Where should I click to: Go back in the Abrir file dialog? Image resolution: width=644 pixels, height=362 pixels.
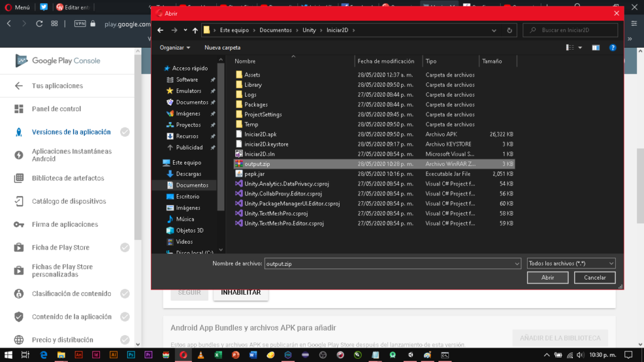160,30
